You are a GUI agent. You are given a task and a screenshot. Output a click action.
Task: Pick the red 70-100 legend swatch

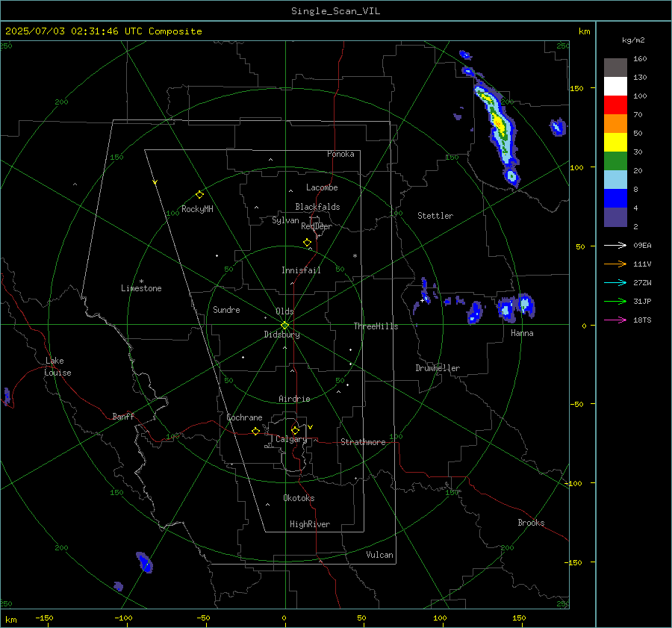pyautogui.click(x=615, y=105)
